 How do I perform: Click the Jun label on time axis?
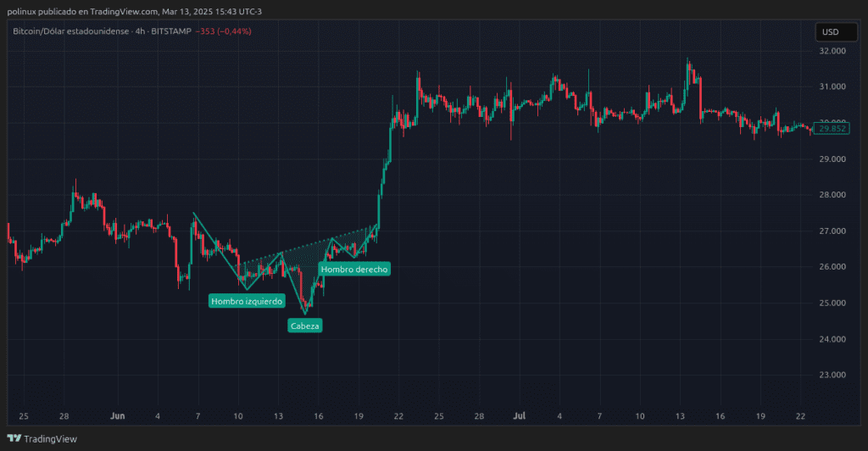click(x=118, y=416)
